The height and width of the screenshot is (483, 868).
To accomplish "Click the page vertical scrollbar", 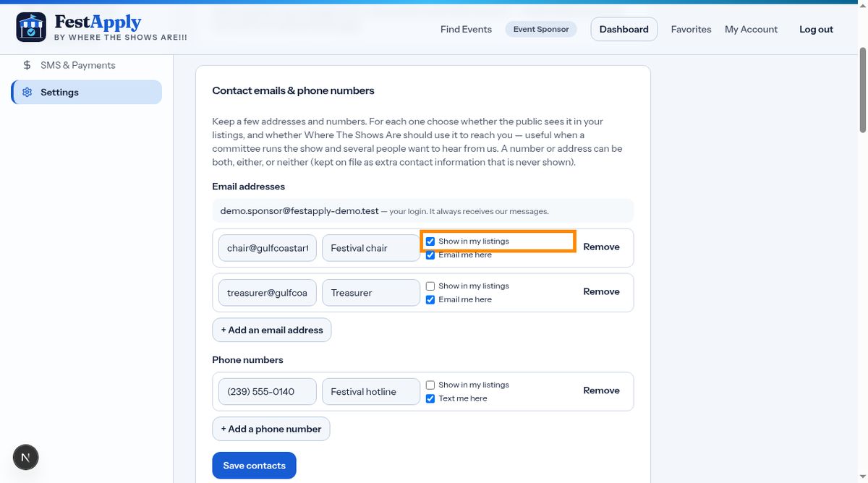I will click(862, 90).
